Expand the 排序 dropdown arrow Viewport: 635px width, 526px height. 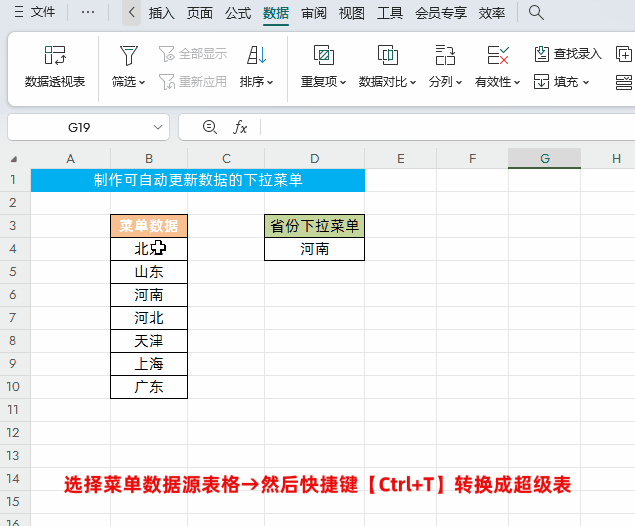(x=270, y=83)
